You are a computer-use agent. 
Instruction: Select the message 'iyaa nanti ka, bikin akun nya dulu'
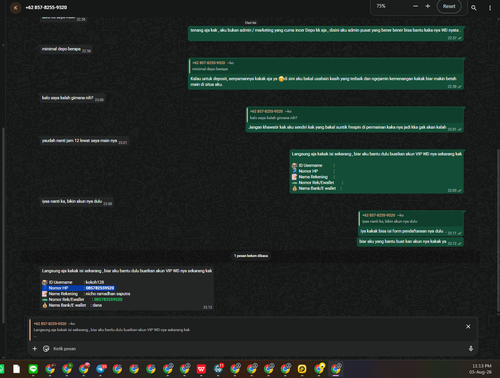coord(77,202)
